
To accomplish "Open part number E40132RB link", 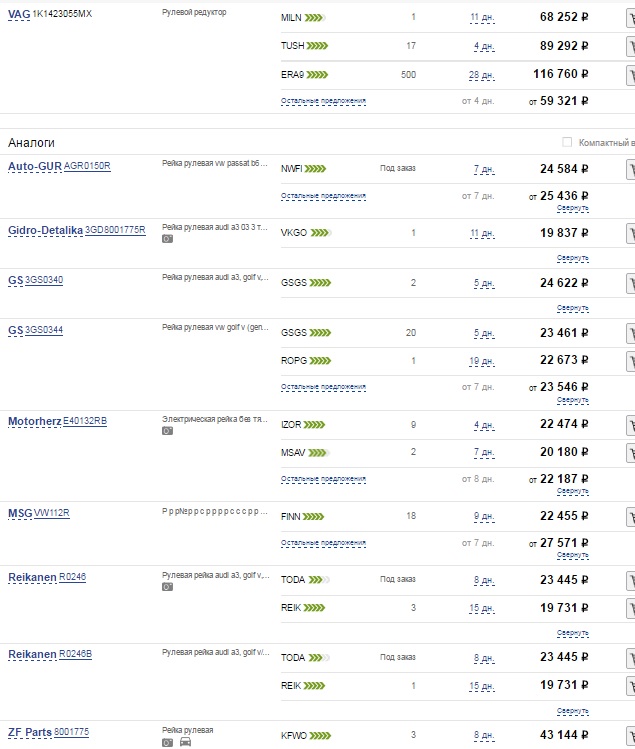I will pos(85,421).
